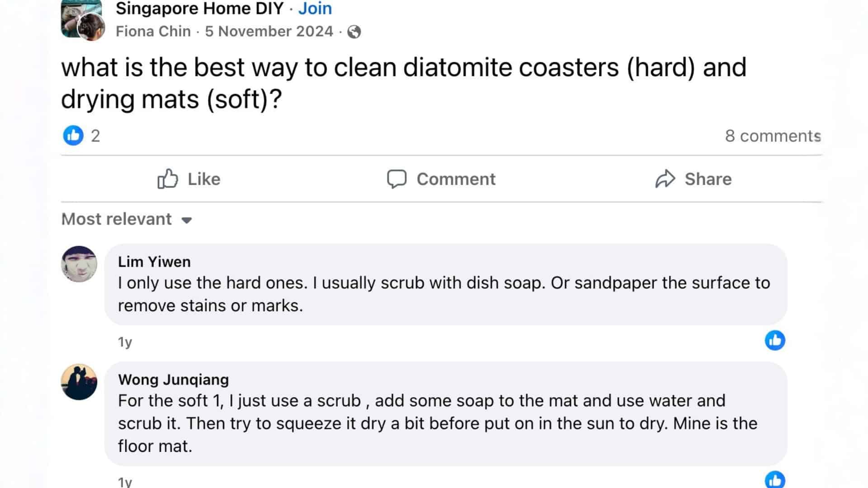
Task: Open the 8 comments list
Action: tap(774, 136)
